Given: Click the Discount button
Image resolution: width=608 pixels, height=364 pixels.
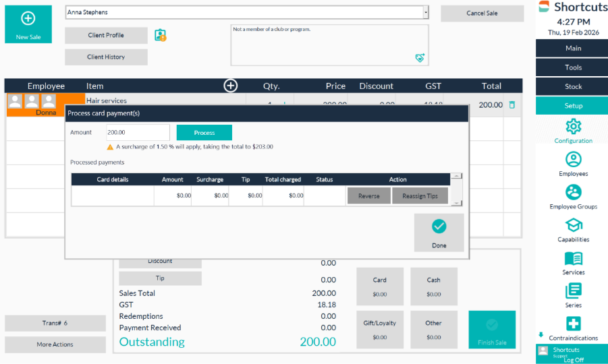Looking at the screenshot, I should (160, 263).
